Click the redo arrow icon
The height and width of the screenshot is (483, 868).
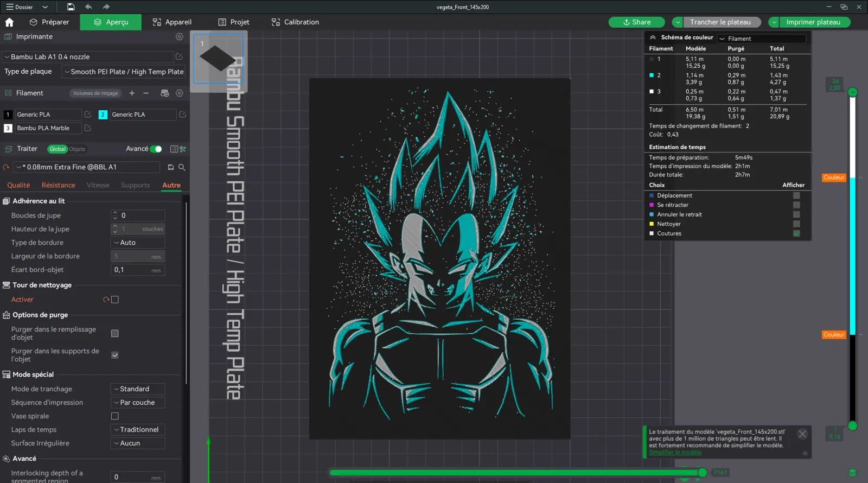tap(106, 7)
